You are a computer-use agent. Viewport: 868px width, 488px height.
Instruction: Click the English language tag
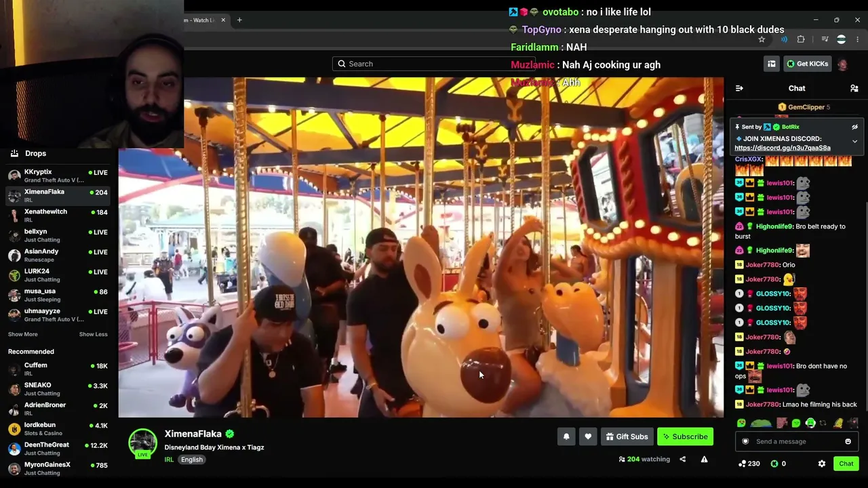coord(191,460)
